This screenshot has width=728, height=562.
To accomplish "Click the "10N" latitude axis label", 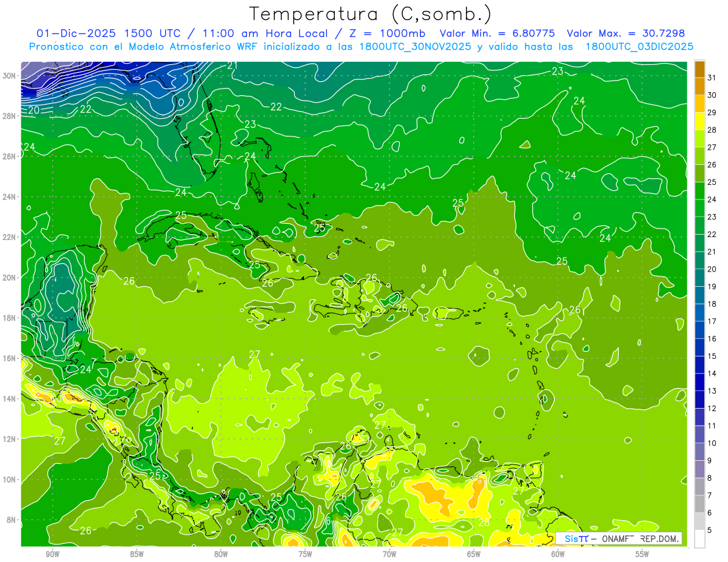I will pyautogui.click(x=9, y=480).
